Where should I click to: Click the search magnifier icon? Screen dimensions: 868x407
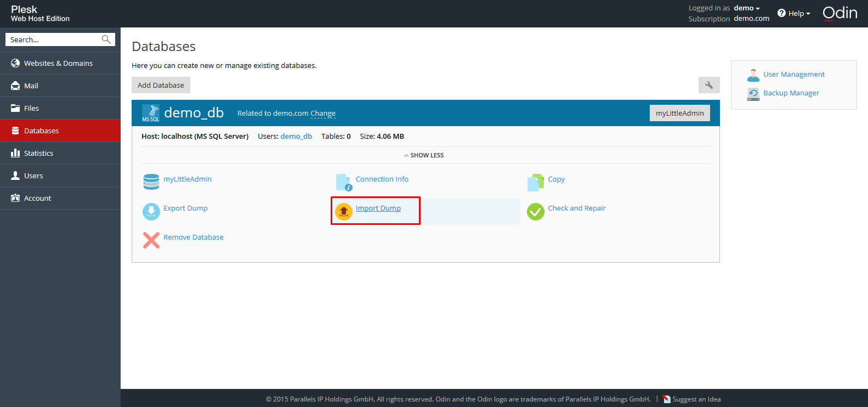click(x=106, y=39)
